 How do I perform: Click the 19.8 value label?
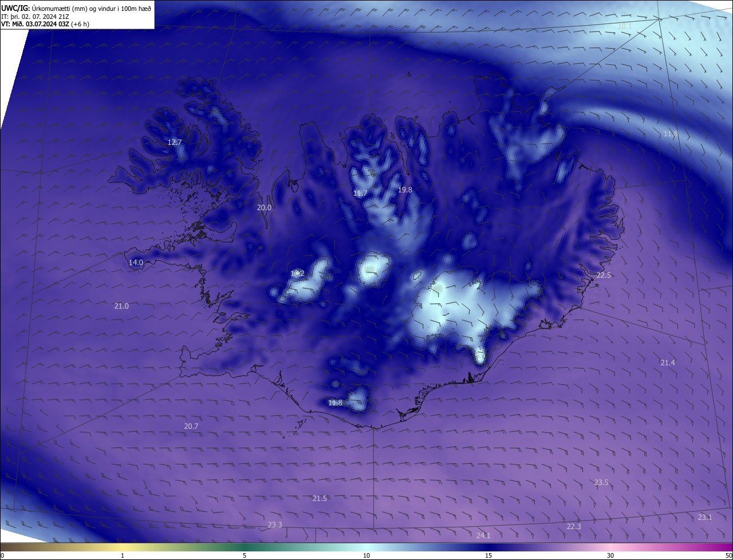pos(405,190)
